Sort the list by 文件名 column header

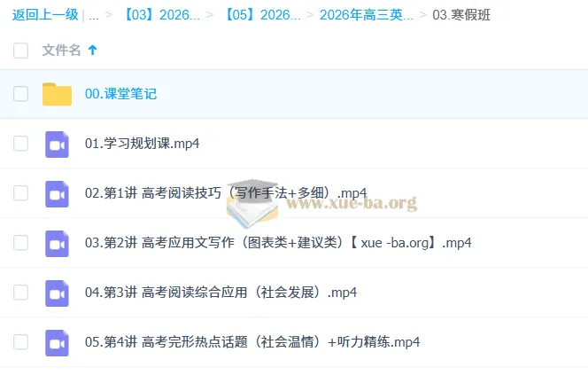pos(62,51)
